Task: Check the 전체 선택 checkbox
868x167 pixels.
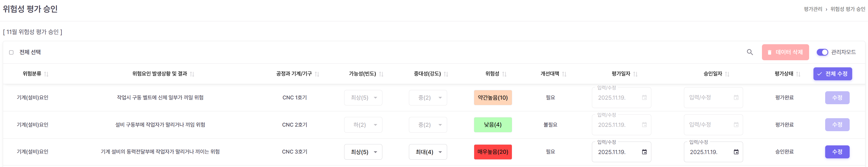Action: point(11,52)
